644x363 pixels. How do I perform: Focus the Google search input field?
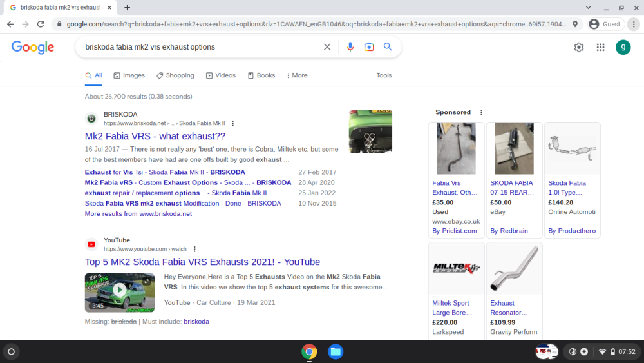[201, 47]
